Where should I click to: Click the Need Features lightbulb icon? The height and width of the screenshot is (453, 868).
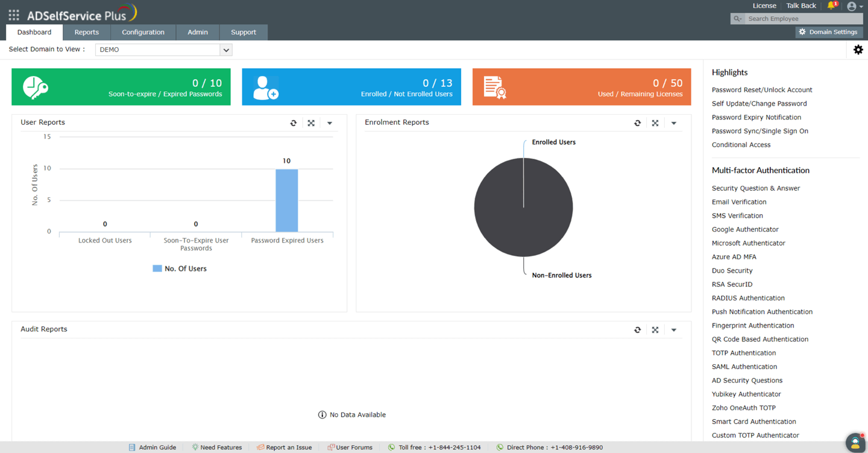(x=195, y=448)
